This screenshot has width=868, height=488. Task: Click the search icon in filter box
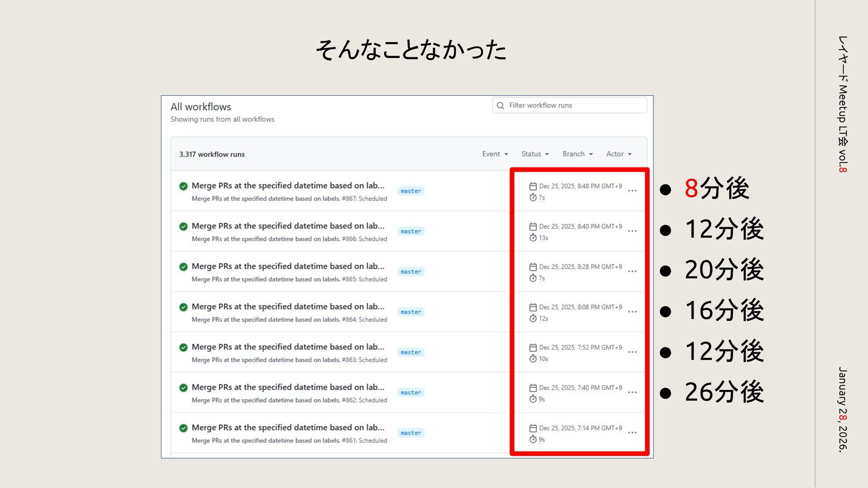coord(500,105)
